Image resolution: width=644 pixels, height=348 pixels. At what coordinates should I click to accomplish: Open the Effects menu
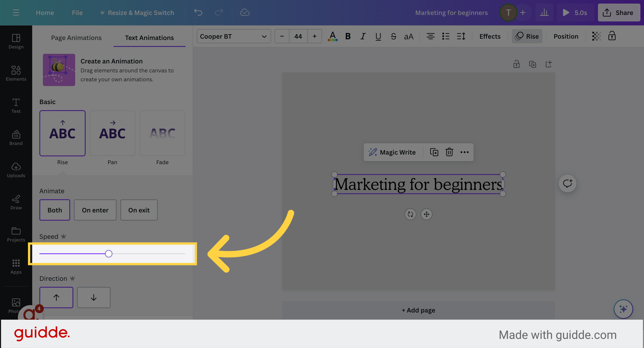pyautogui.click(x=489, y=36)
